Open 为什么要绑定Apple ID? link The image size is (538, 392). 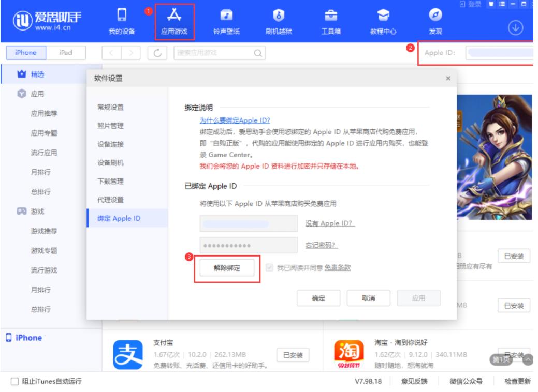click(x=235, y=120)
